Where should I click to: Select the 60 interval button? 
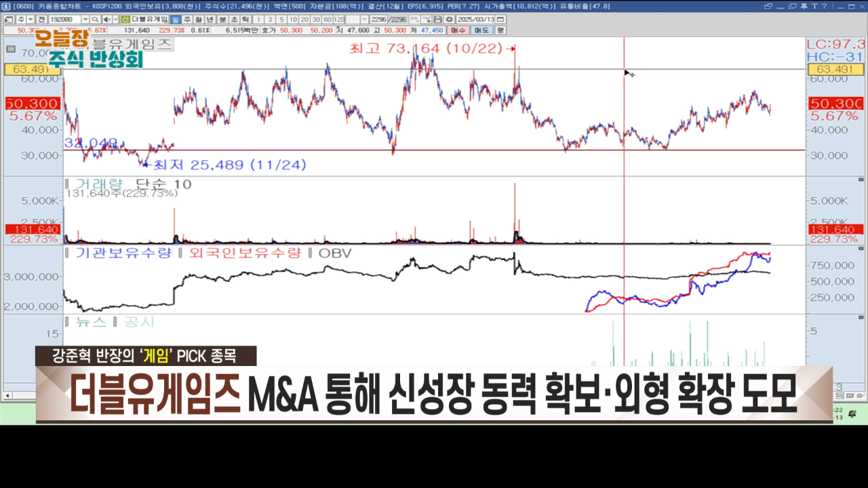tap(327, 20)
